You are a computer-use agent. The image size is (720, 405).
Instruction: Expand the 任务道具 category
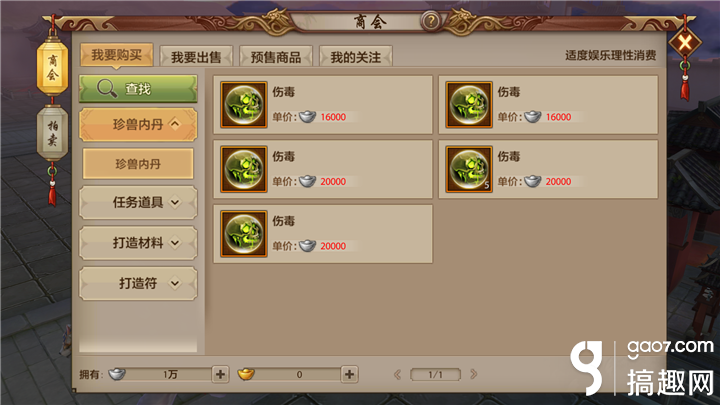coord(138,202)
